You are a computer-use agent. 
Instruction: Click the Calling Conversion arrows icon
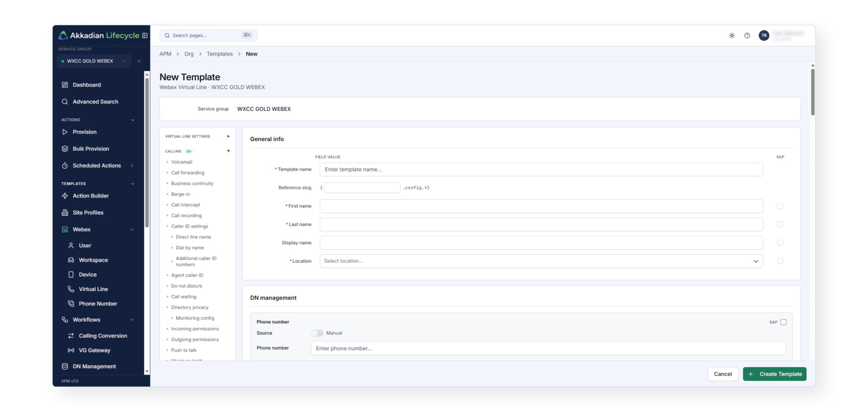tap(71, 336)
